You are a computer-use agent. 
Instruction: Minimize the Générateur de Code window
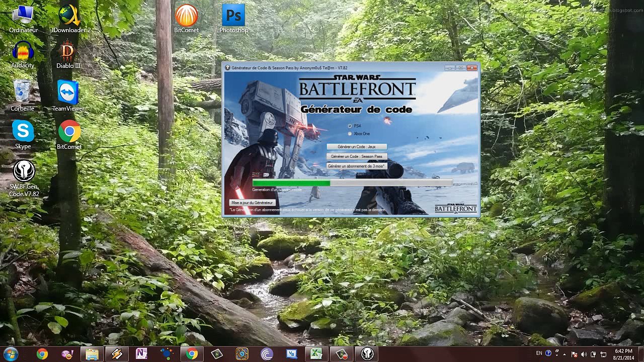pyautogui.click(x=449, y=68)
